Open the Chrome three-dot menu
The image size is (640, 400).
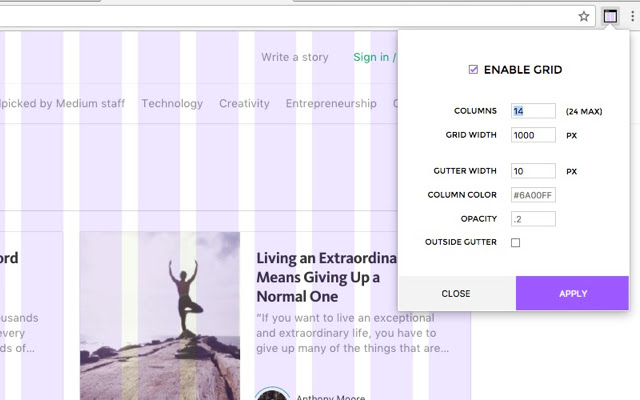point(632,16)
